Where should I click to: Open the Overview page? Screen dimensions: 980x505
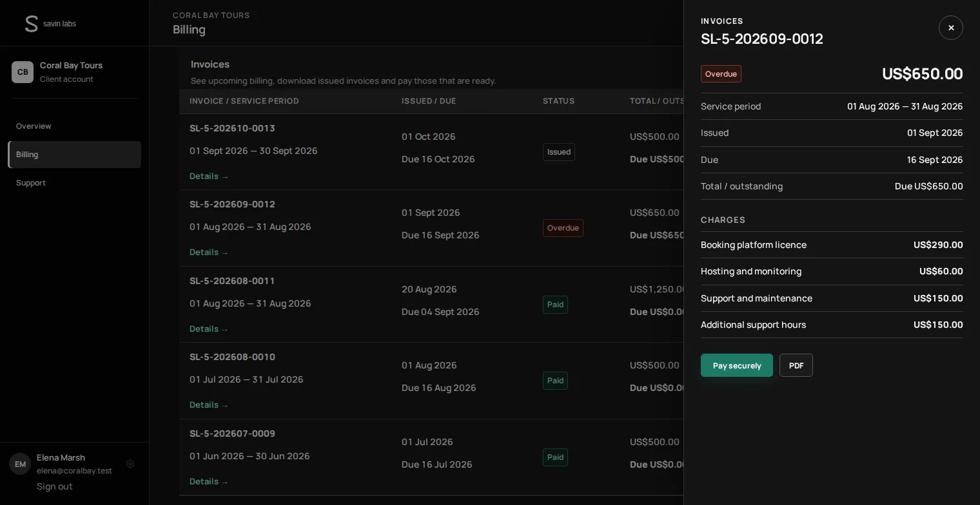[x=75, y=126]
